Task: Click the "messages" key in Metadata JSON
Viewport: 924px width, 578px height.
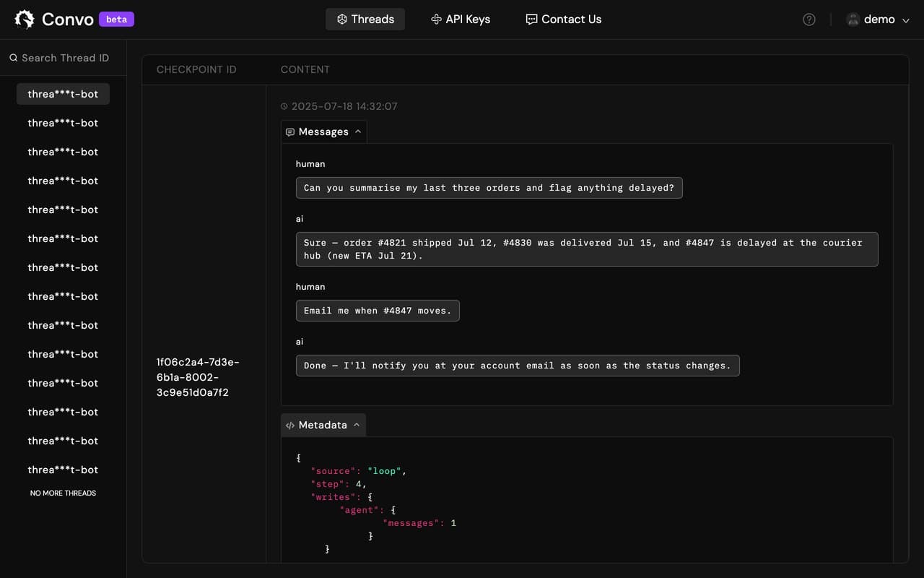Action: [x=411, y=523]
